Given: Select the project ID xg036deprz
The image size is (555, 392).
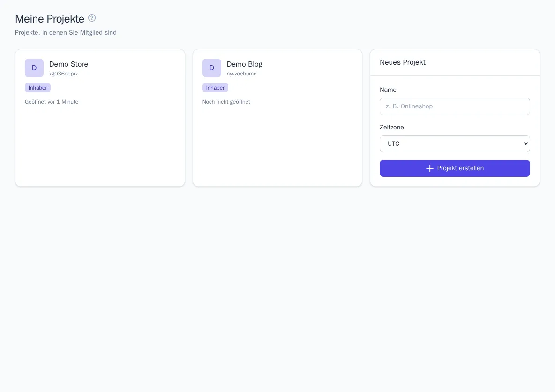Looking at the screenshot, I should point(63,74).
